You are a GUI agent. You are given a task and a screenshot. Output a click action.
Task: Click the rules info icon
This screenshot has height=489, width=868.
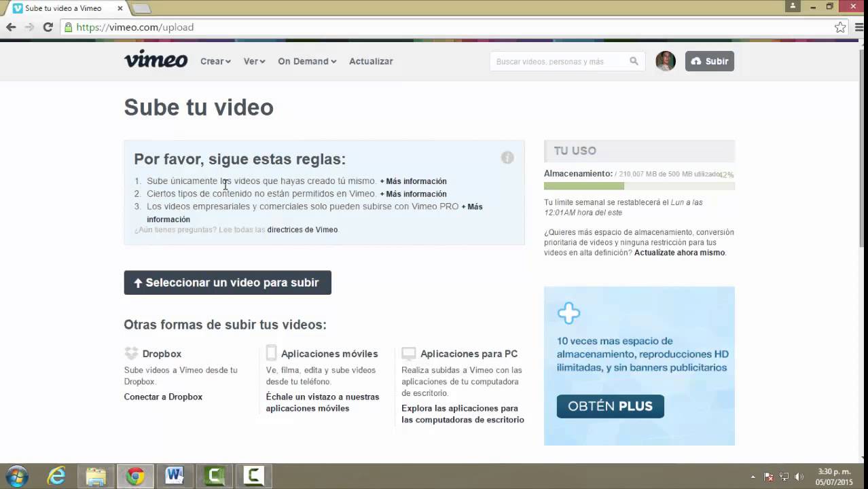coord(507,158)
